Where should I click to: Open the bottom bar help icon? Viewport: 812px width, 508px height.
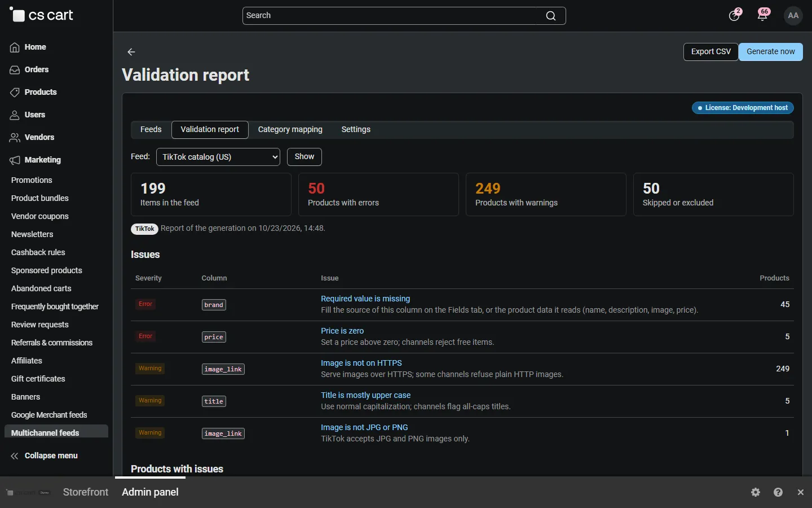[x=778, y=492]
